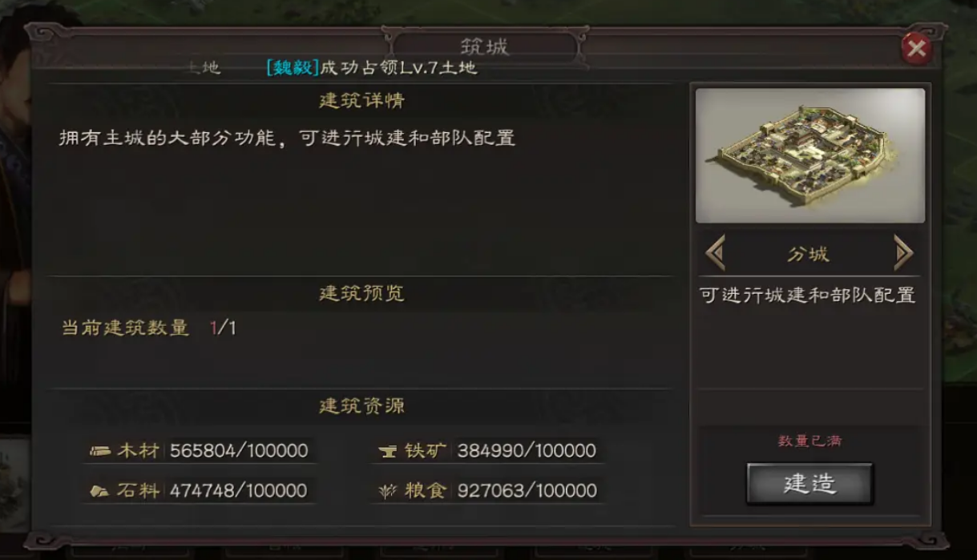Click the 建筑资源 section header
Screen dimensions: 977x560
[x=361, y=406]
